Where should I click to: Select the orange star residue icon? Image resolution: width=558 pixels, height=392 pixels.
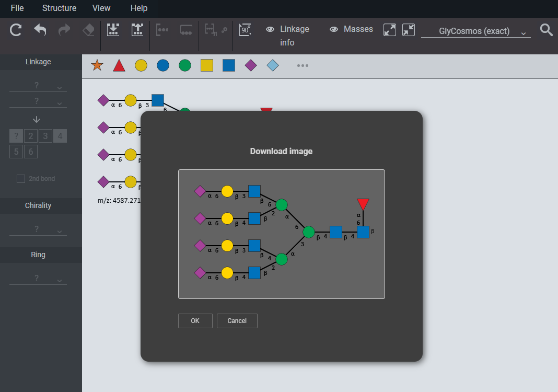[97, 65]
